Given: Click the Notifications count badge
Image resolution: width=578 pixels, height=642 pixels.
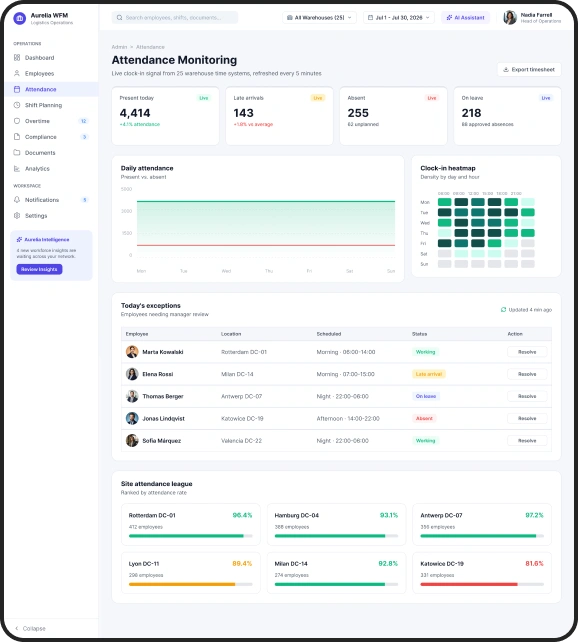Looking at the screenshot, I should (x=85, y=200).
